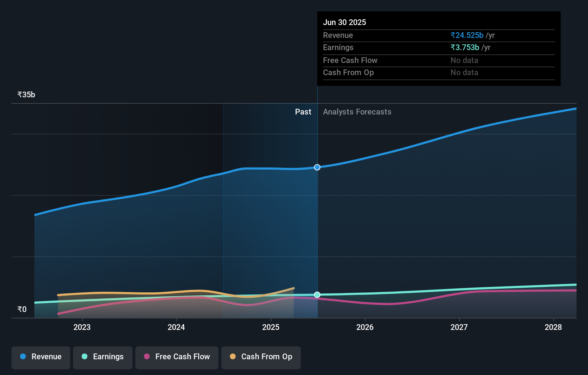Click the blue Revenue value in tooltip
The width and height of the screenshot is (588, 375).
(x=467, y=35)
